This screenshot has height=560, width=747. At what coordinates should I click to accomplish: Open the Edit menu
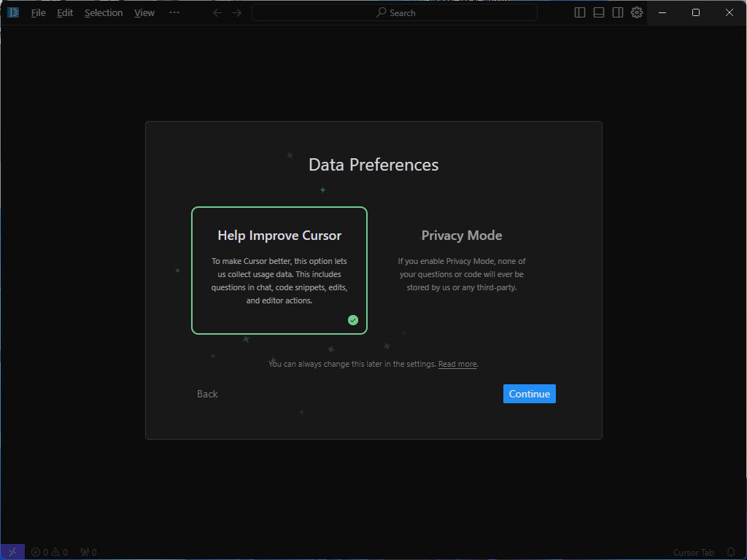pyautogui.click(x=65, y=13)
